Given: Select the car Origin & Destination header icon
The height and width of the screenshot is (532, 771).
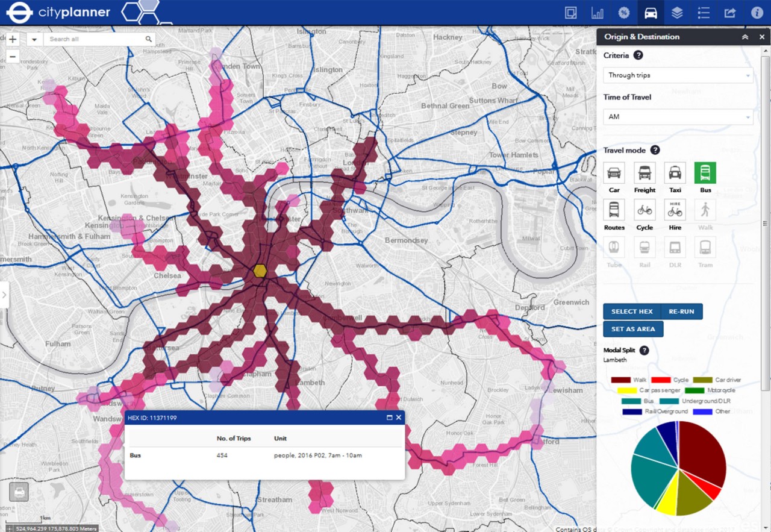Looking at the screenshot, I should point(651,13).
